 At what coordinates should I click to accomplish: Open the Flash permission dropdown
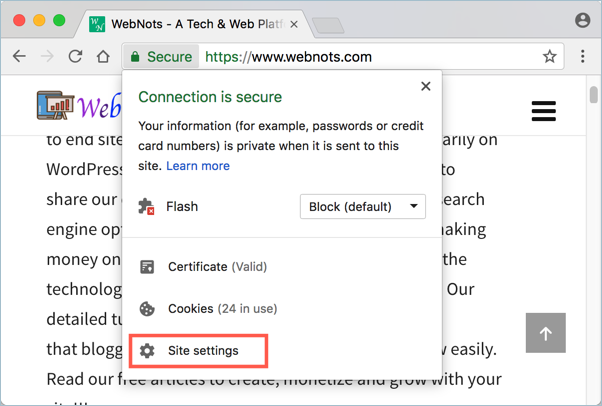tap(363, 207)
